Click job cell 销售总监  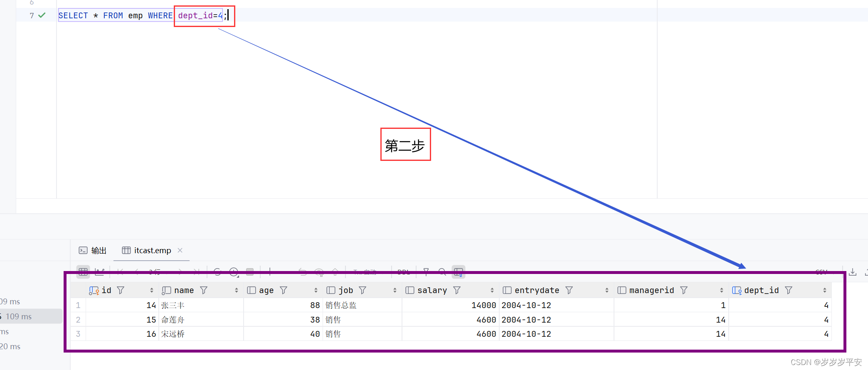[362, 305]
